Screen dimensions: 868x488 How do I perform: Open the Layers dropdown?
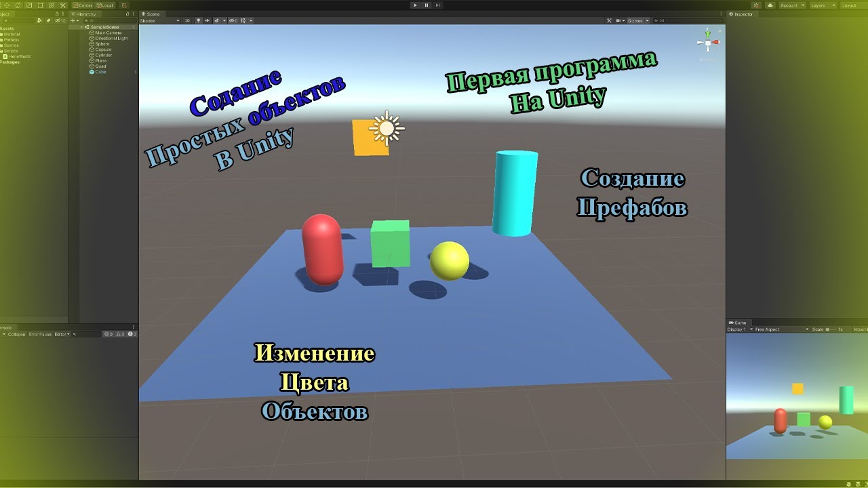(x=823, y=5)
